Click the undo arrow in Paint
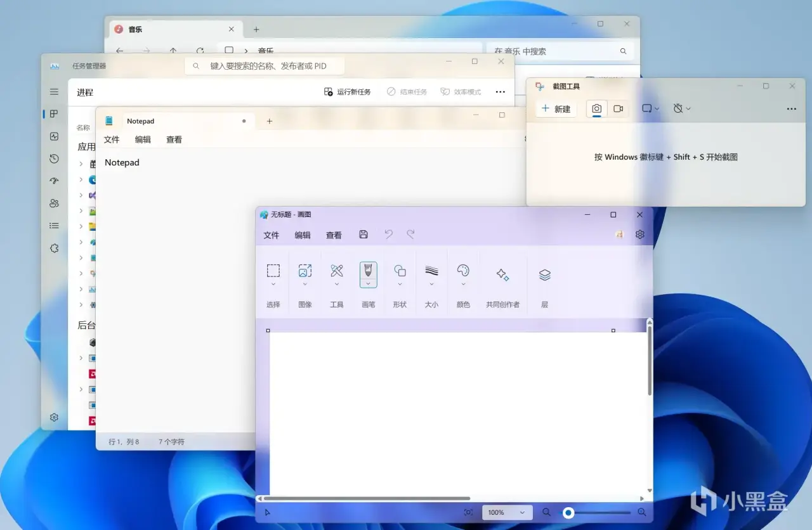 389,235
